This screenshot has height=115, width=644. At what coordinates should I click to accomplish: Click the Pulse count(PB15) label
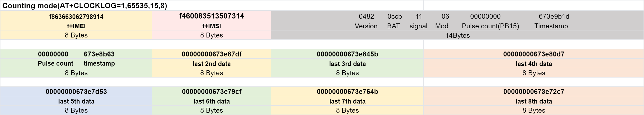491,26
